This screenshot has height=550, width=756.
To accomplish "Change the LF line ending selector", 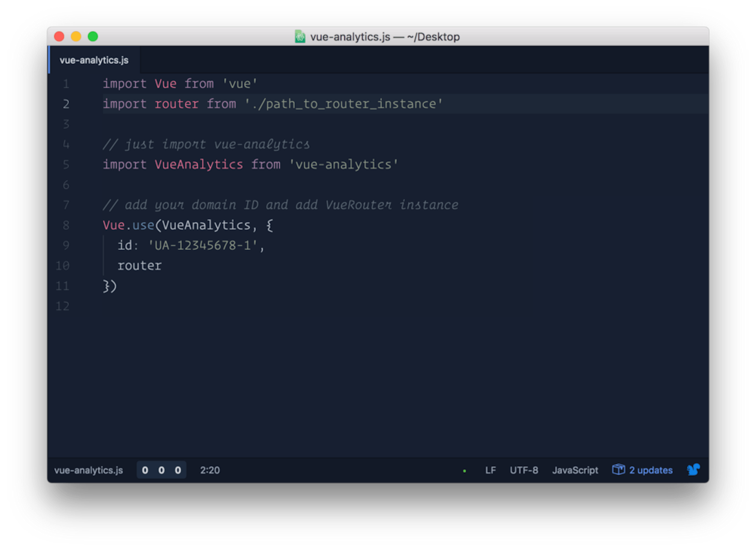I will (x=490, y=470).
